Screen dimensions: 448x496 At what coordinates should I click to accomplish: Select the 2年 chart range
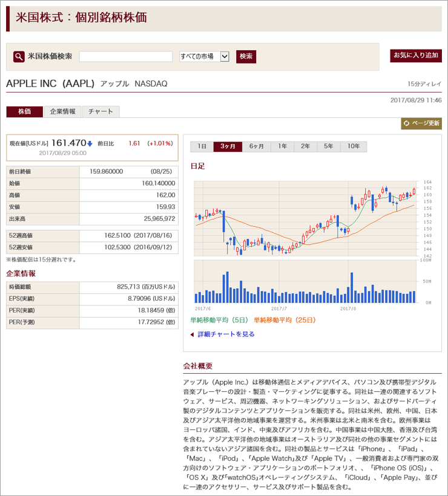coord(305,146)
